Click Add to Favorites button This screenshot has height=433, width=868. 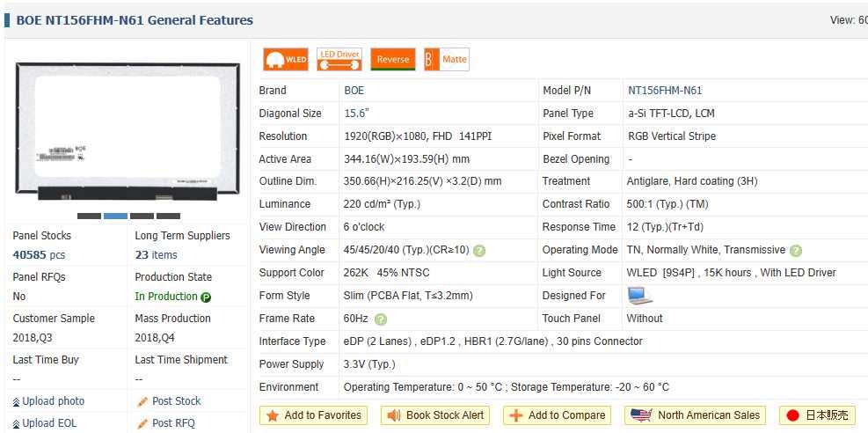[313, 415]
